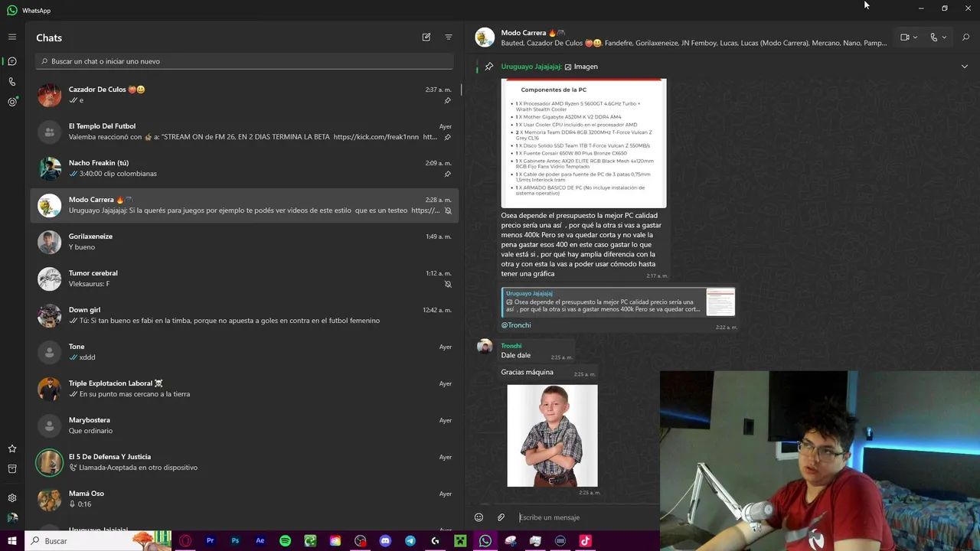This screenshot has height=551, width=980.
Task: Click the Tronchi sender name
Action: (x=511, y=346)
